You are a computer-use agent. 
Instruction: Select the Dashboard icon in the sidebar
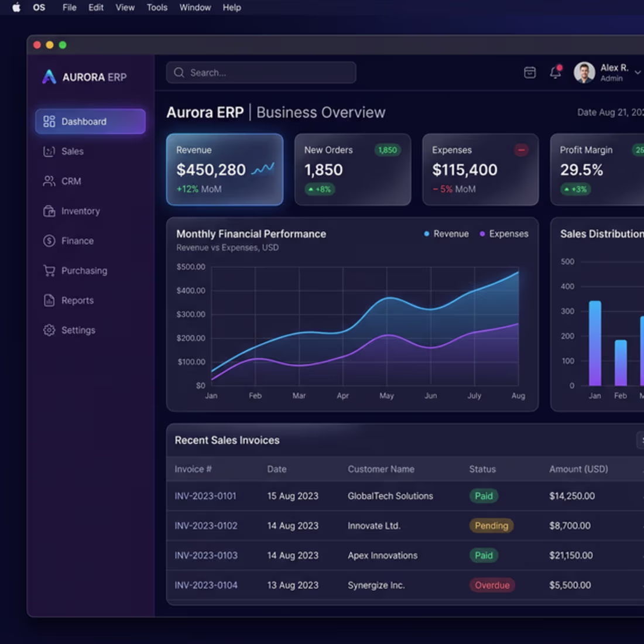click(x=49, y=121)
